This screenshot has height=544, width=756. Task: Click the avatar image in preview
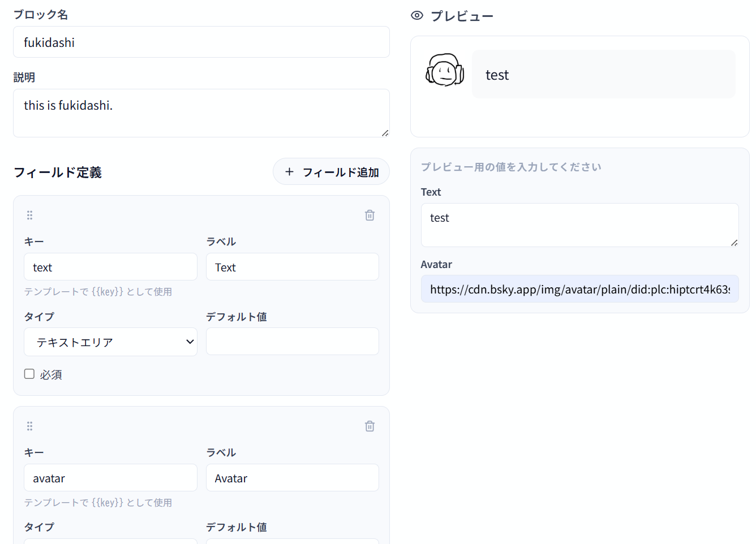tap(445, 70)
